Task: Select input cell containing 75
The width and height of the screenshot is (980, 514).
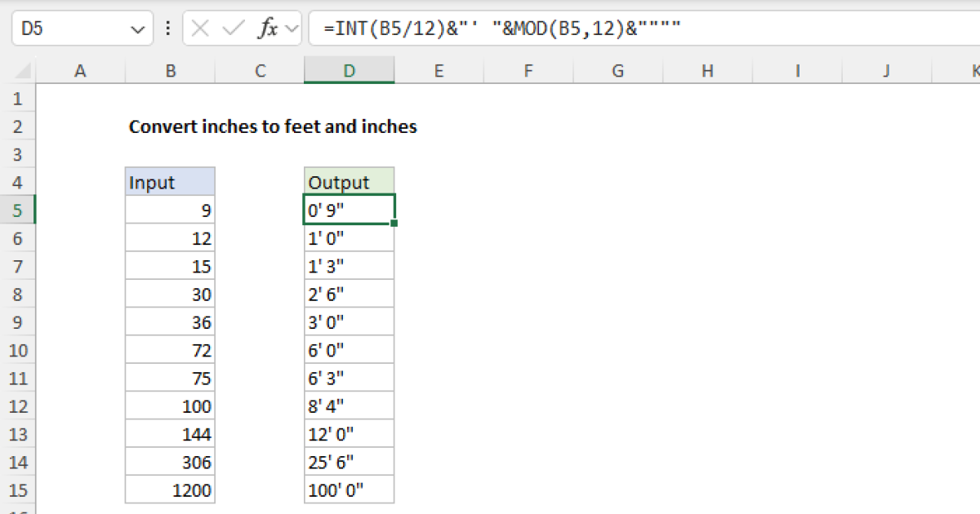Action: (x=170, y=378)
